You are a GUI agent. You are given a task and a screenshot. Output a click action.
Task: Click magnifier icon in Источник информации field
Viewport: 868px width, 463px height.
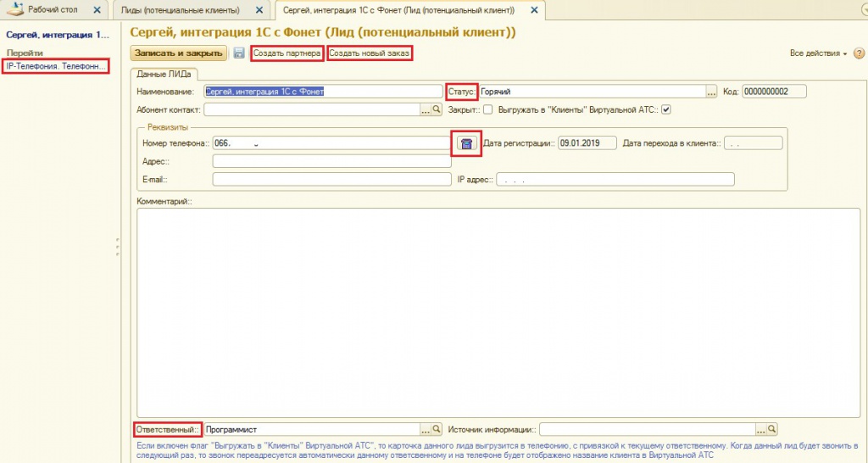(x=772, y=429)
